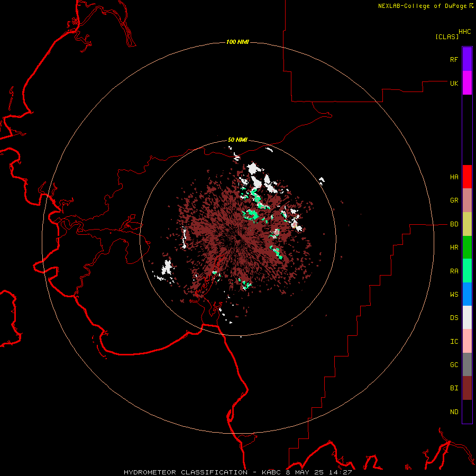Click the DS white legend swatch
Image resolution: width=476 pixels, height=476 pixels.
[467, 317]
